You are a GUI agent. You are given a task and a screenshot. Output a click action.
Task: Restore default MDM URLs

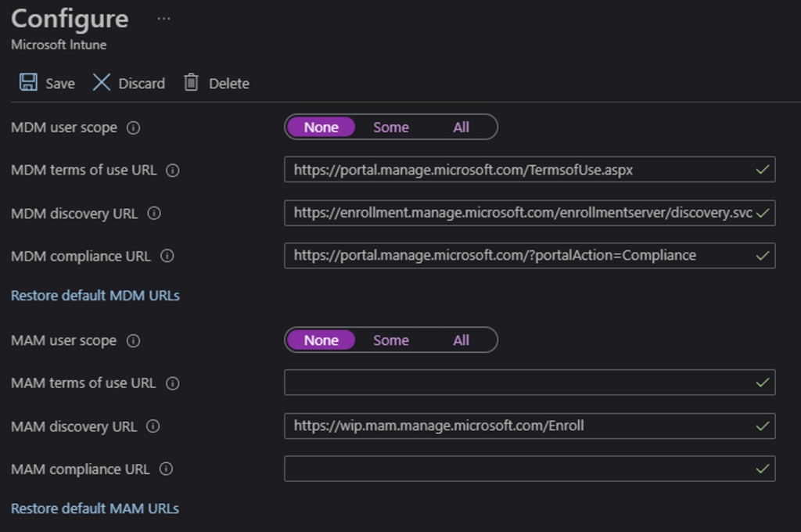coord(95,296)
